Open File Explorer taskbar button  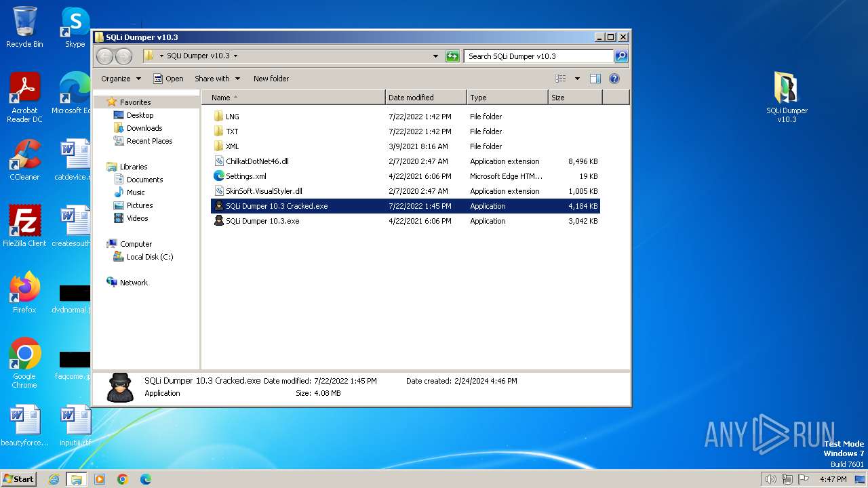tap(77, 479)
